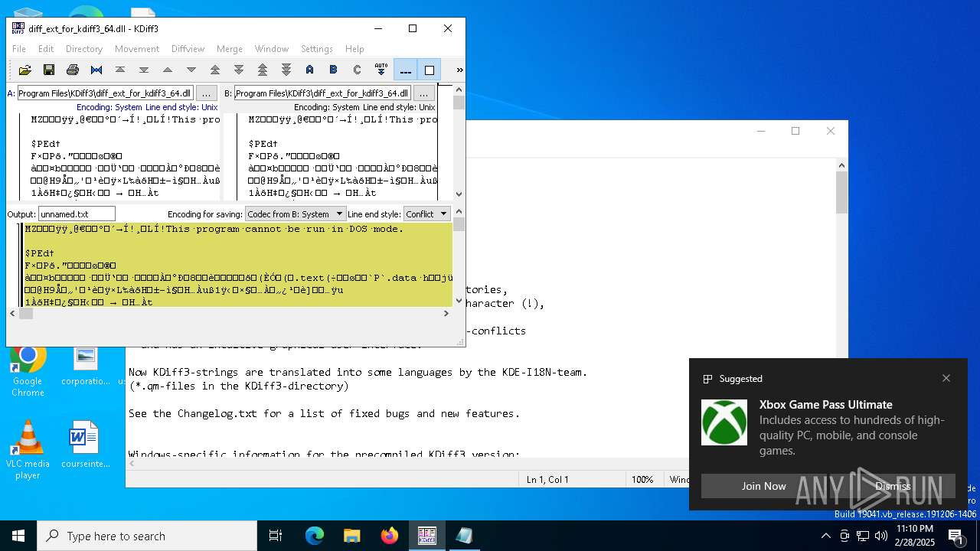Image resolution: width=980 pixels, height=551 pixels.
Task: Browse for file B with ellipsis button
Action: point(424,93)
